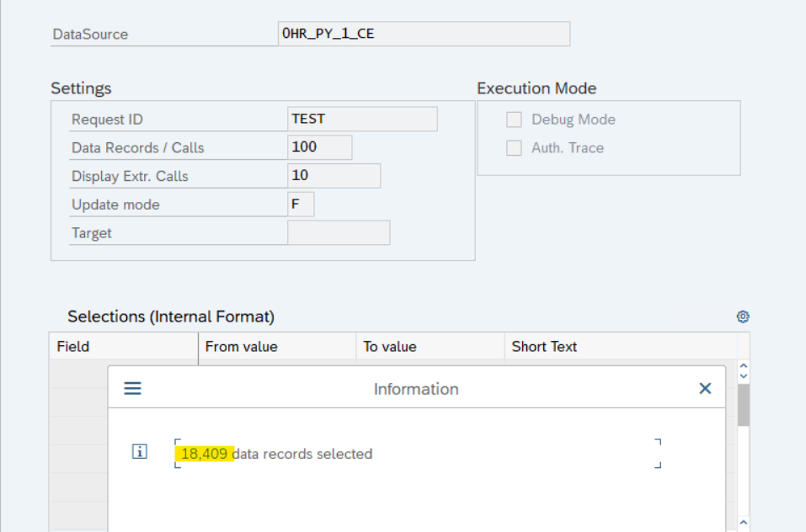Enable the Debug Mode checkbox
The image size is (806, 532).
pyautogui.click(x=514, y=120)
